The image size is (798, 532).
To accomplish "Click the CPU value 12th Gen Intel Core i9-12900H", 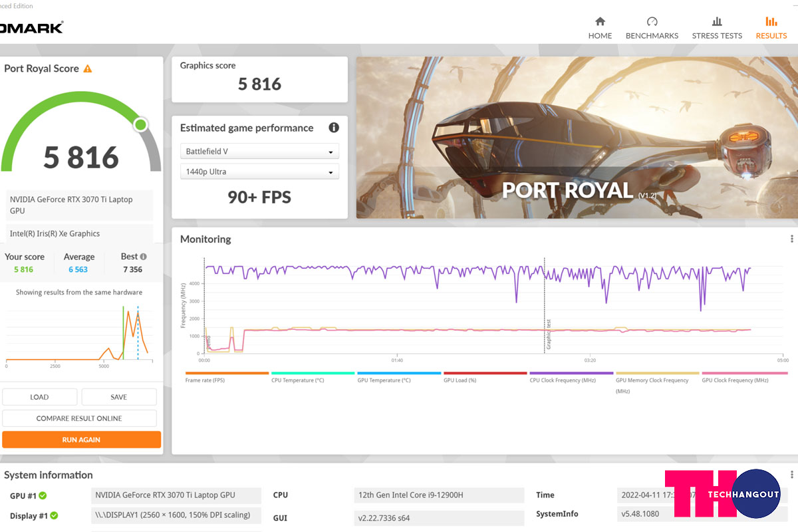I will pos(439,495).
